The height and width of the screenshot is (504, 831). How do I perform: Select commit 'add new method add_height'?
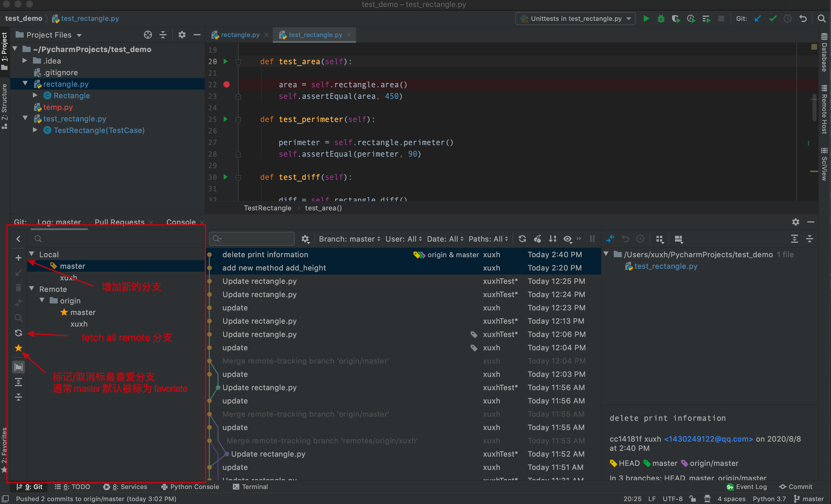(x=403, y=268)
